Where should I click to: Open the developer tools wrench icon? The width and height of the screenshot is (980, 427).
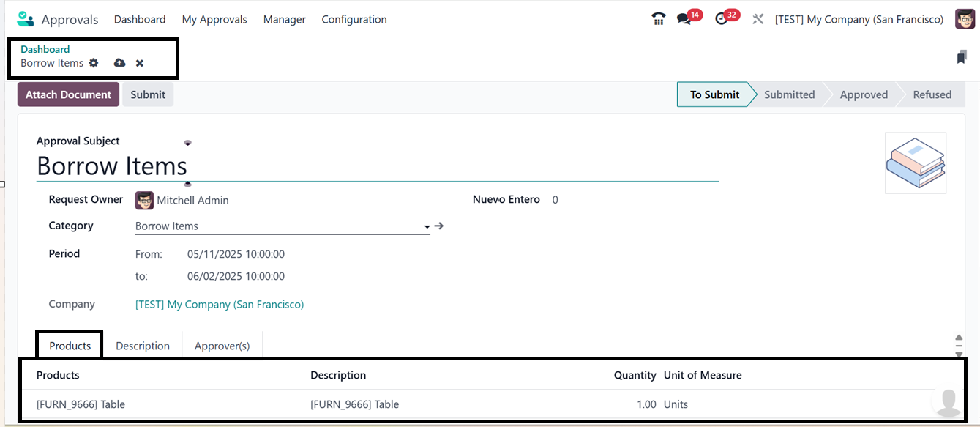[x=758, y=19]
